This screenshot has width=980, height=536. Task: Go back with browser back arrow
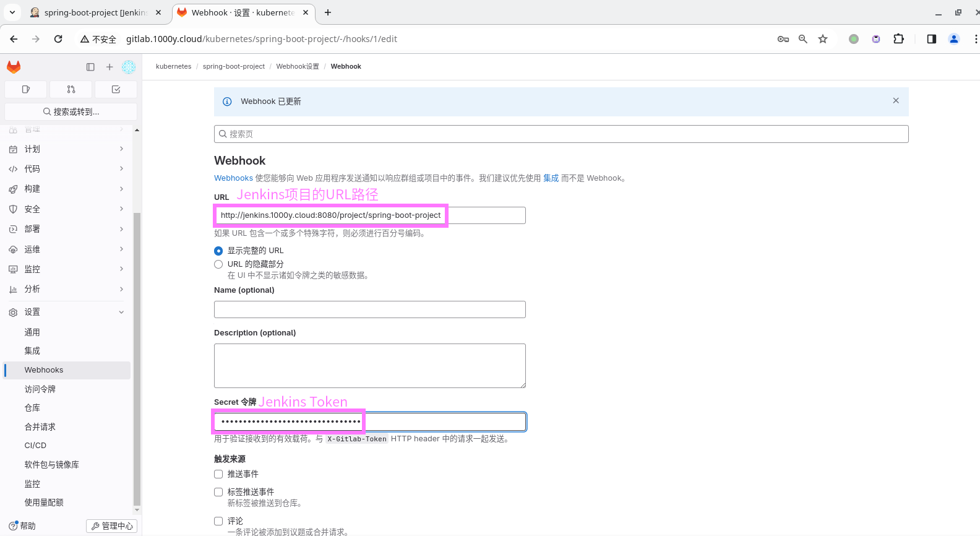click(14, 39)
